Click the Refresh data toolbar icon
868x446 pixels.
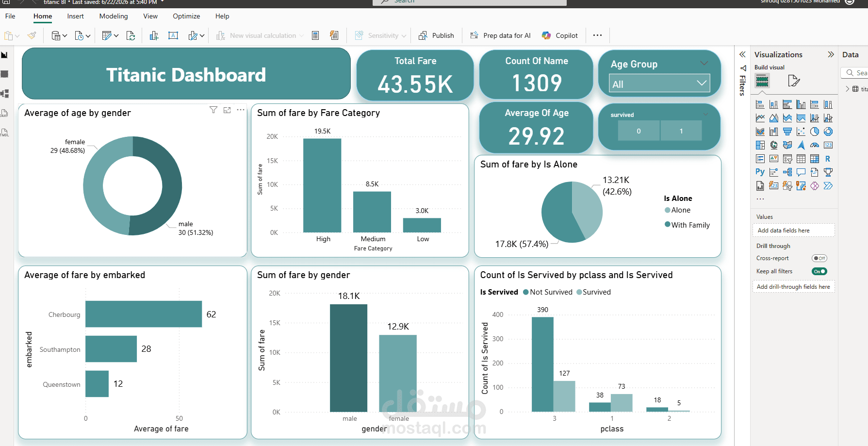[x=131, y=35]
